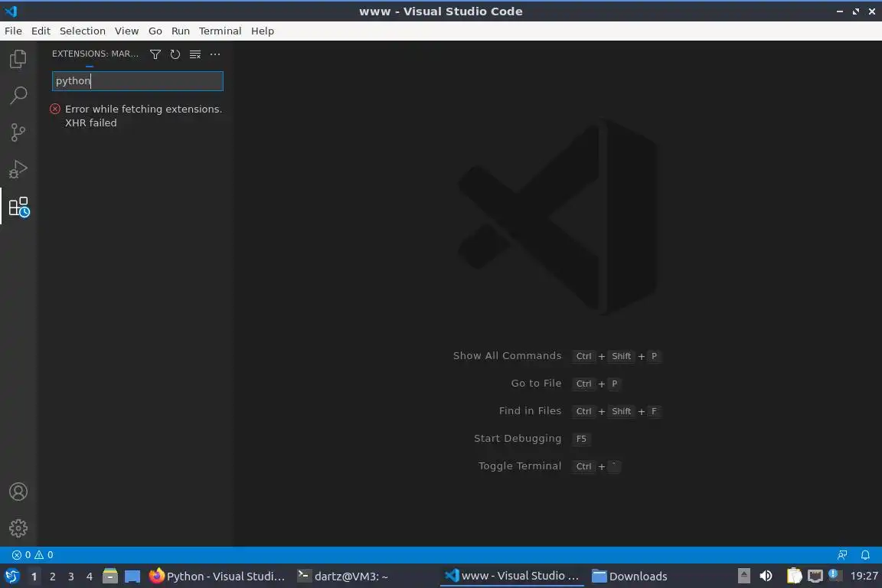Click the show desktop icon in taskbar
The width and height of the screenshot is (882, 588).
tap(132, 577)
